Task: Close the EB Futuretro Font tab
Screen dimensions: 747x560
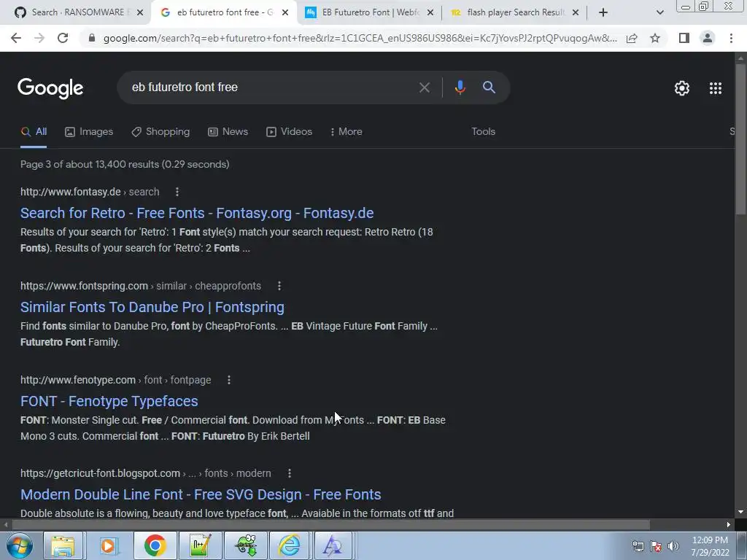Action: (x=430, y=12)
